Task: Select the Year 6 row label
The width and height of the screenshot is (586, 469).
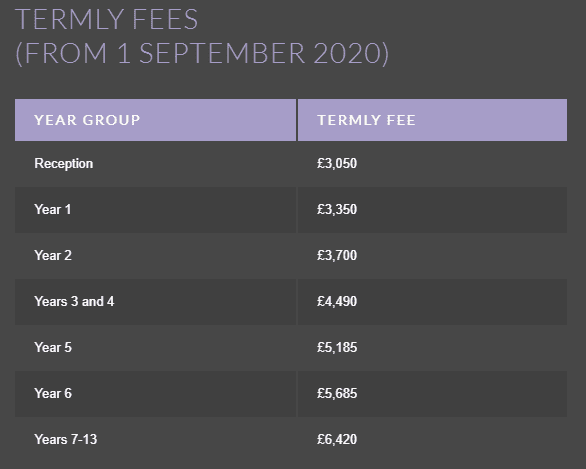Action: click(53, 393)
